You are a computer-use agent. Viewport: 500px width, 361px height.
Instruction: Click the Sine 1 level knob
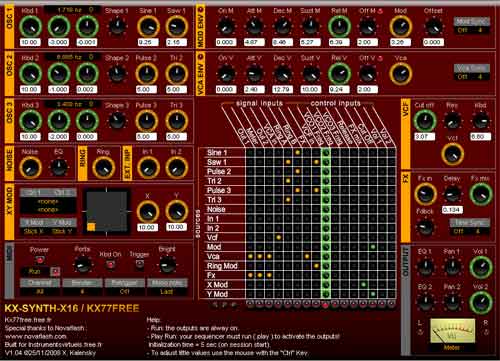pyautogui.click(x=148, y=27)
